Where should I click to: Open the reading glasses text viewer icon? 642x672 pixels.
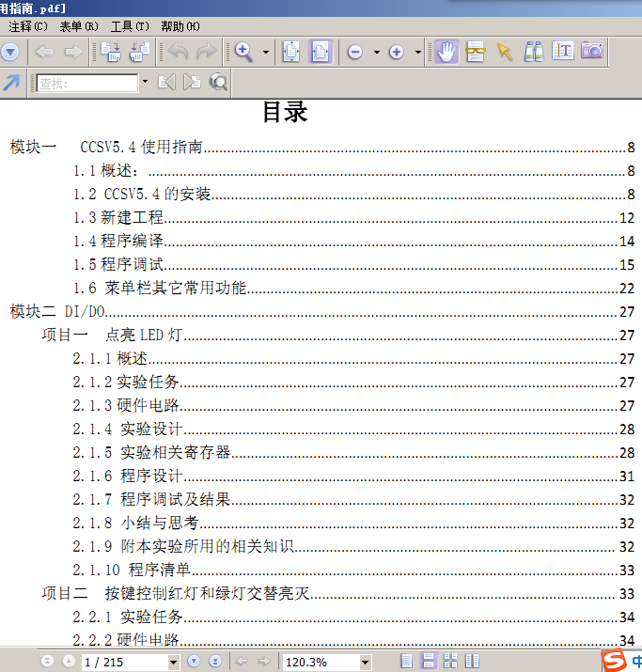pos(476,53)
